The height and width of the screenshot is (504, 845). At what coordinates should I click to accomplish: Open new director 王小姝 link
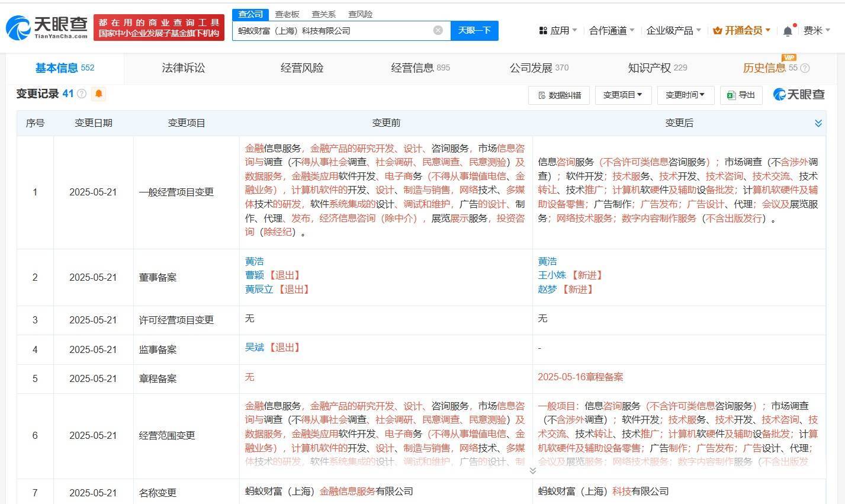[x=552, y=275]
